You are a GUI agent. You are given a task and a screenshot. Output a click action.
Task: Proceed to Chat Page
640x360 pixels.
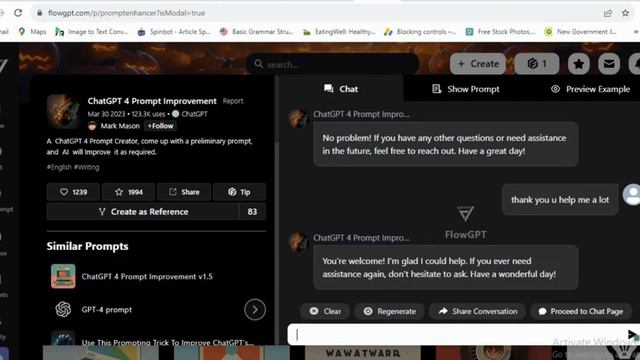pos(580,311)
